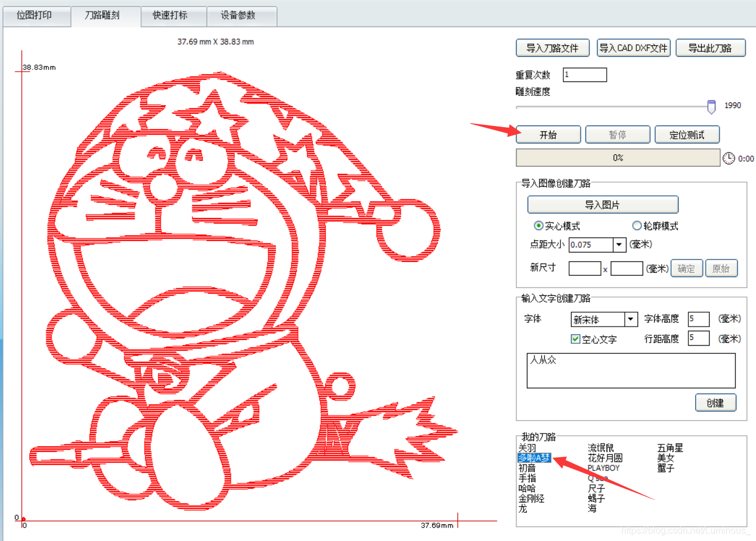
Task: Select 关羽 in the 我的刀路 list
Action: click(x=526, y=447)
